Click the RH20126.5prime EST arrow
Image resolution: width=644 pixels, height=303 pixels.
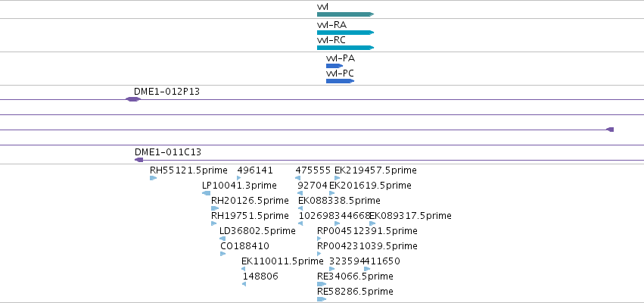[x=215, y=208]
